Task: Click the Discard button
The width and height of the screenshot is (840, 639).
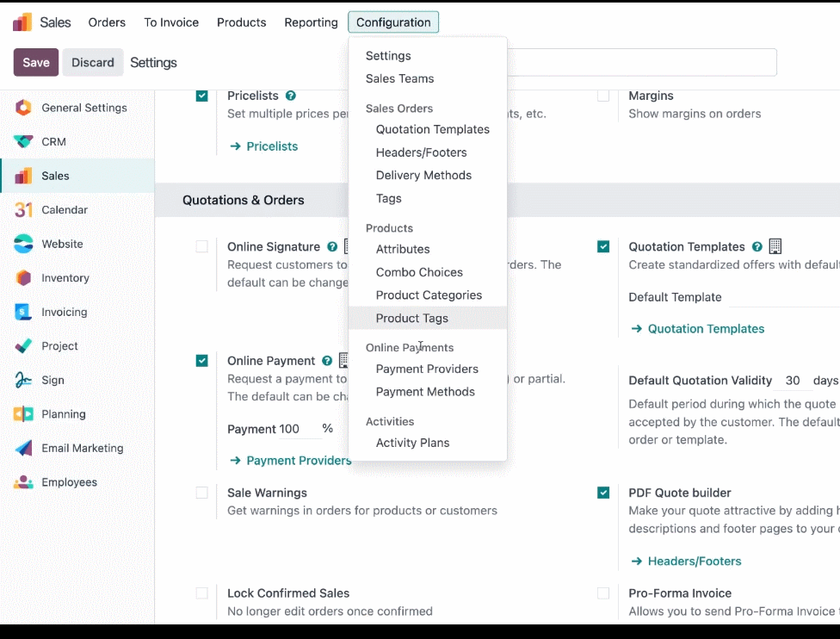Action: (x=93, y=62)
